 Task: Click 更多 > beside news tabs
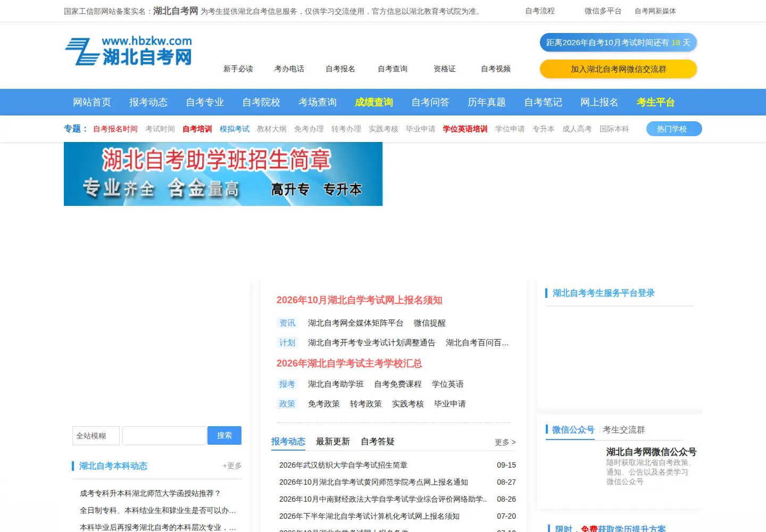(x=505, y=442)
